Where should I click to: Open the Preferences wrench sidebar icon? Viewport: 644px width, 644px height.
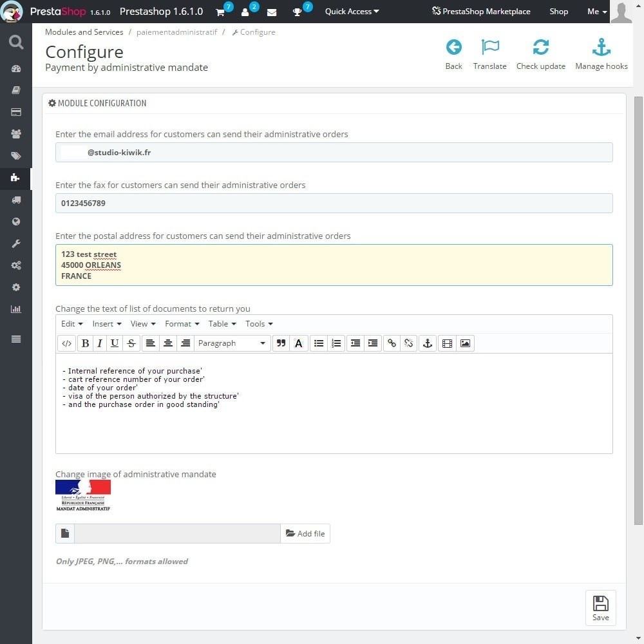pyautogui.click(x=16, y=243)
